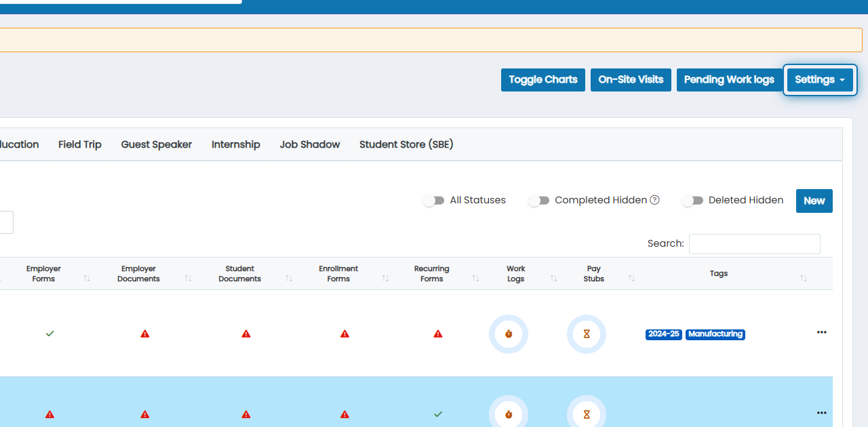This screenshot has height=427, width=868.
Task: Switch to the Guest Speaker tab
Action: pos(157,144)
